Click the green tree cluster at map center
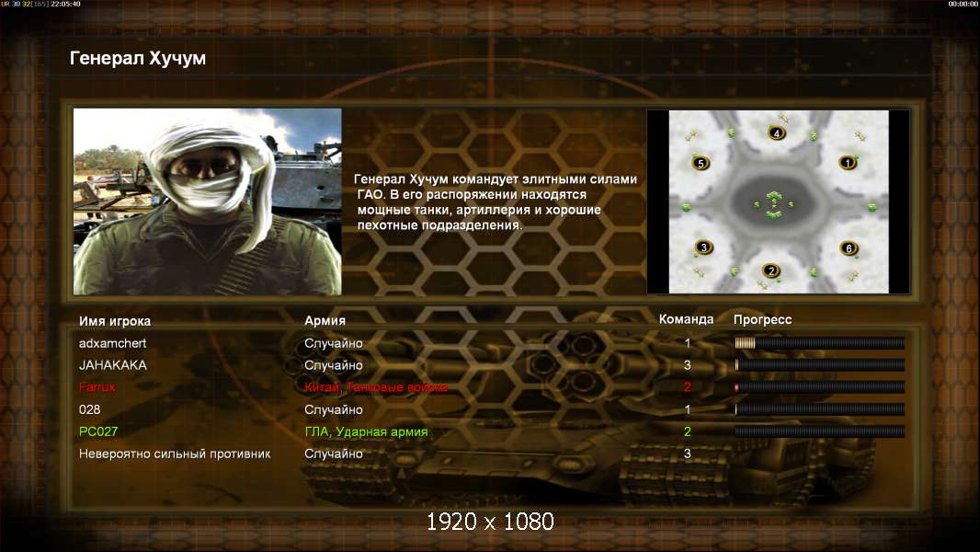Viewport: 980px width, 552px height. 774,204
